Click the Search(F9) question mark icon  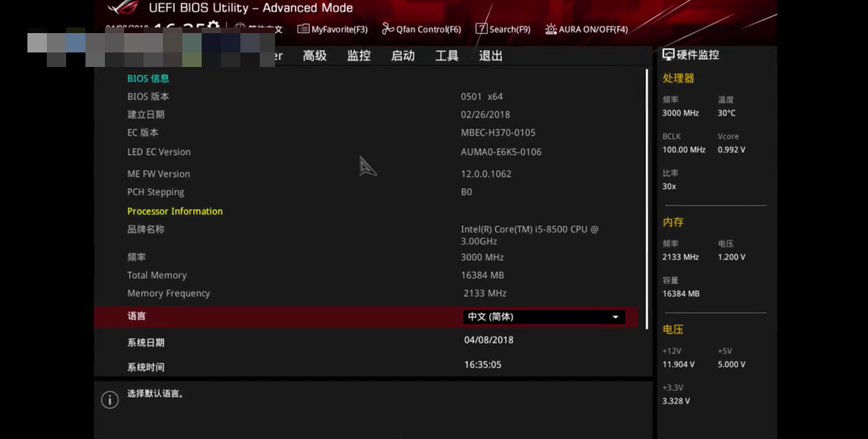pos(482,29)
